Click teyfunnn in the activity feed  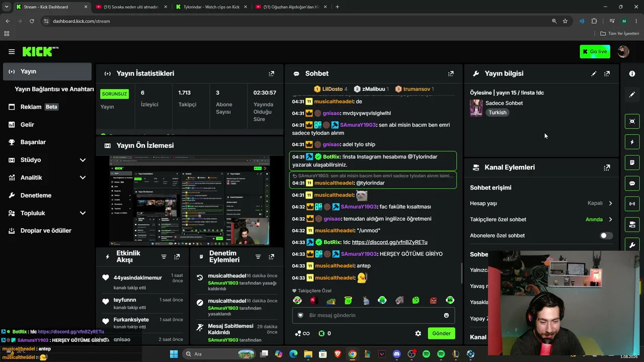125,300
